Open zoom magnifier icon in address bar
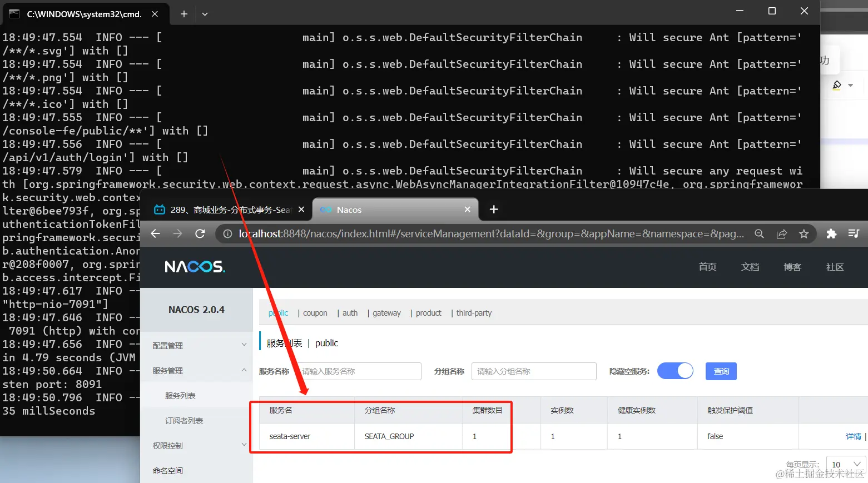The image size is (868, 483). [759, 234]
